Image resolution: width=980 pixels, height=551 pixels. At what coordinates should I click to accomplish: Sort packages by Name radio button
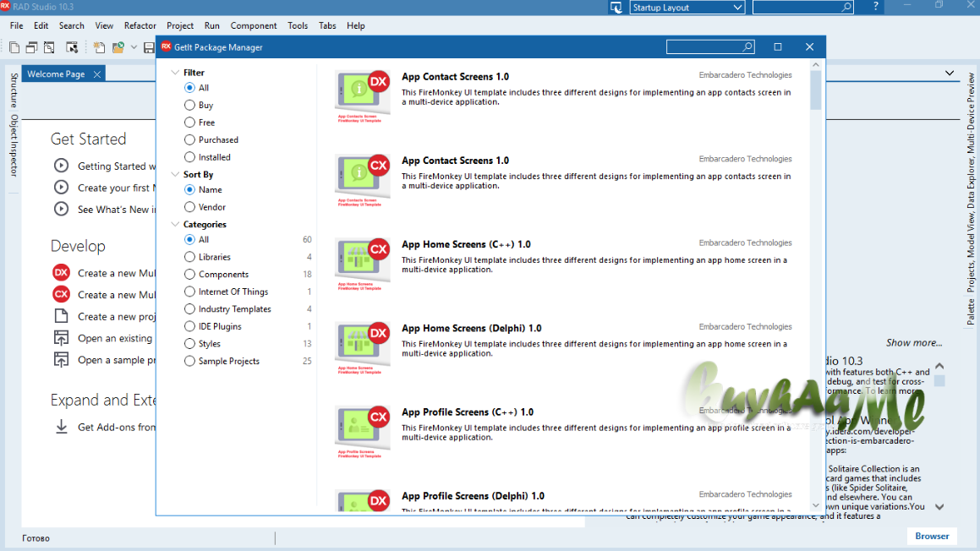point(189,189)
